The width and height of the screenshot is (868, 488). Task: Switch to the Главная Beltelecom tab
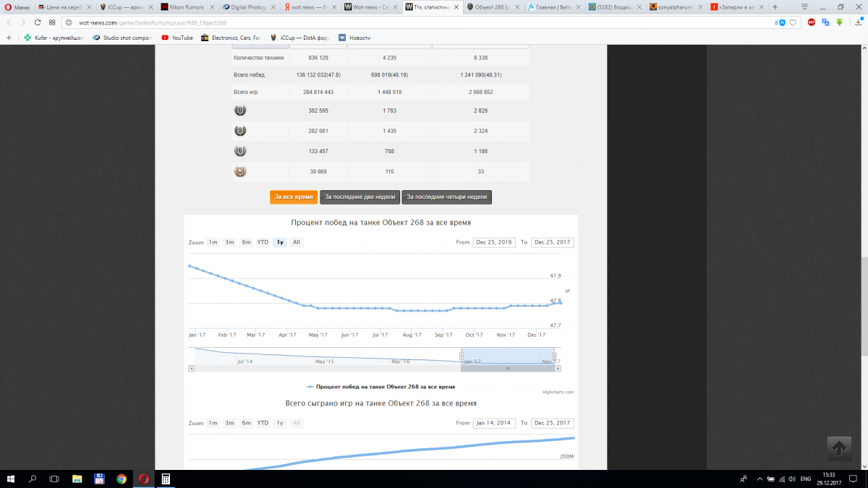556,7
